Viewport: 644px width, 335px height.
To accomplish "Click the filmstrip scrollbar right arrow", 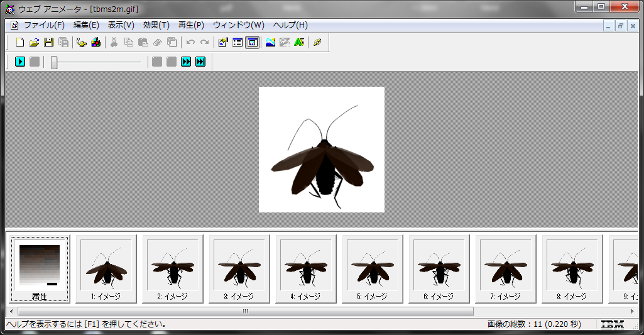I will [x=632, y=311].
